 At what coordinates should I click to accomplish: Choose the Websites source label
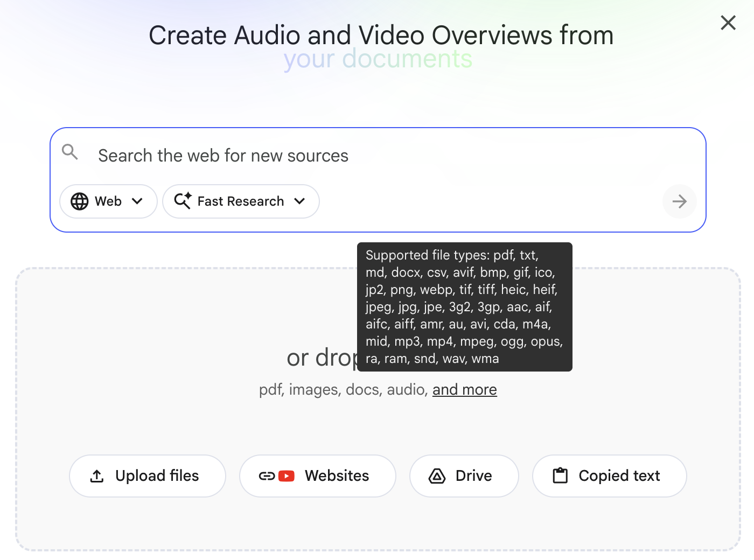coord(337,476)
